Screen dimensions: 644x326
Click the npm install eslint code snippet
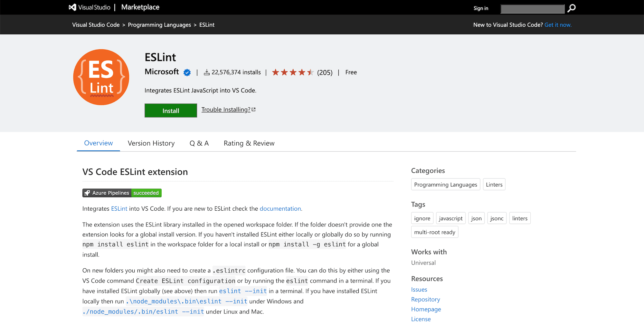click(116, 245)
